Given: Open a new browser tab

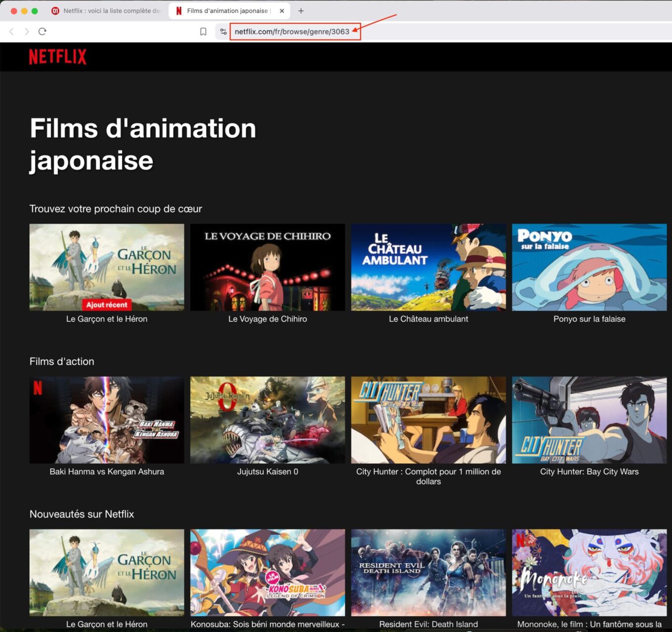Looking at the screenshot, I should point(301,11).
